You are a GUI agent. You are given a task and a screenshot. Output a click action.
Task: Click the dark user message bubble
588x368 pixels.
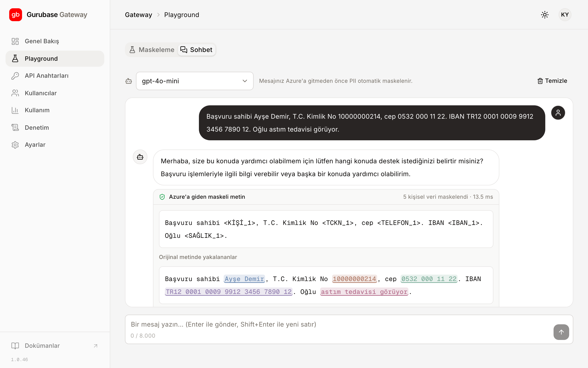[372, 123]
